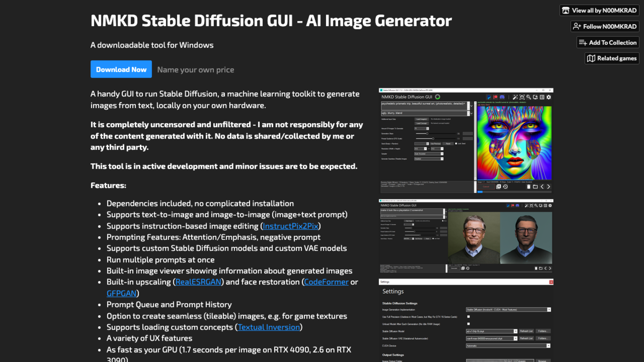Toggle Lock Seed checkbox in top screenshot

tap(456, 144)
